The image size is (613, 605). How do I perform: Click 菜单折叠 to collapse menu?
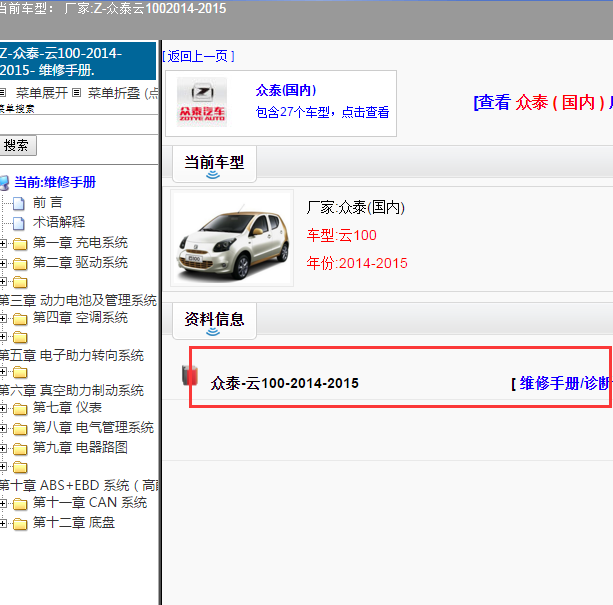tap(114, 93)
